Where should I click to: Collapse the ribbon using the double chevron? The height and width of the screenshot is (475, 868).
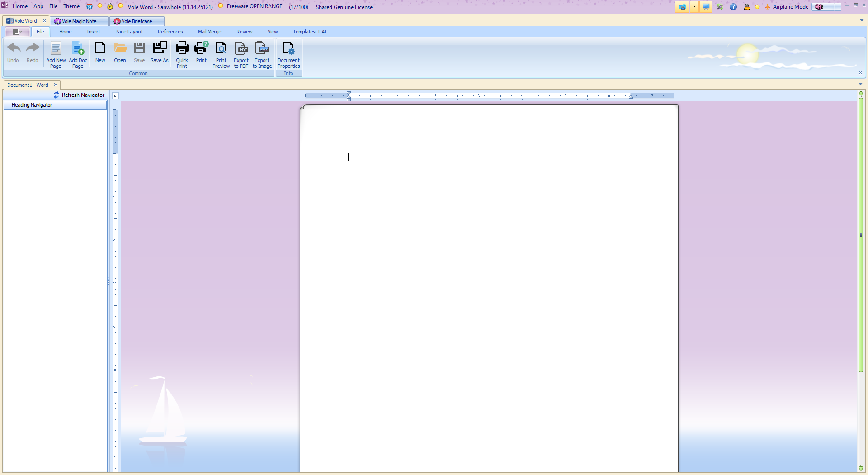(x=860, y=73)
